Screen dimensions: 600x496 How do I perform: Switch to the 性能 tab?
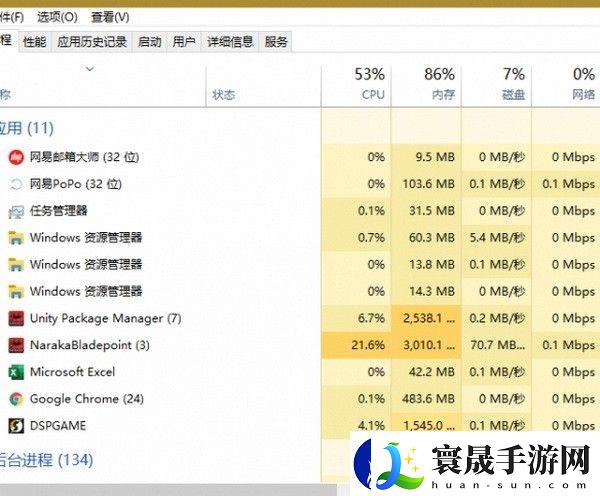click(x=34, y=42)
